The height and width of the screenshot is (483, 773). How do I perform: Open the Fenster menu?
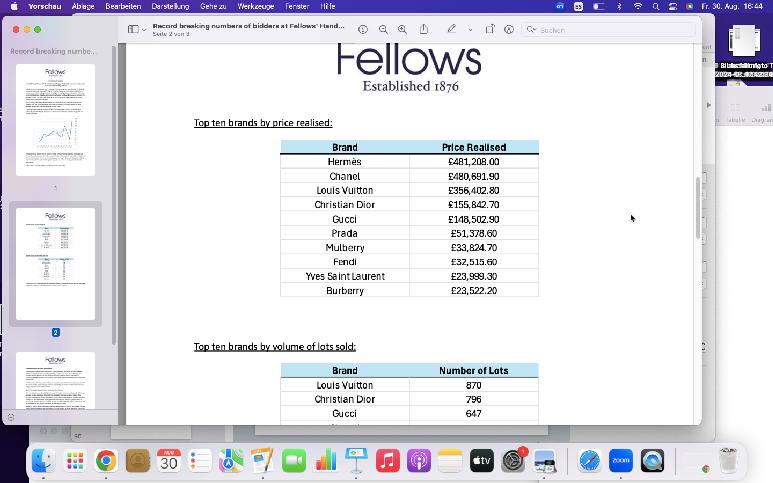pos(297,6)
